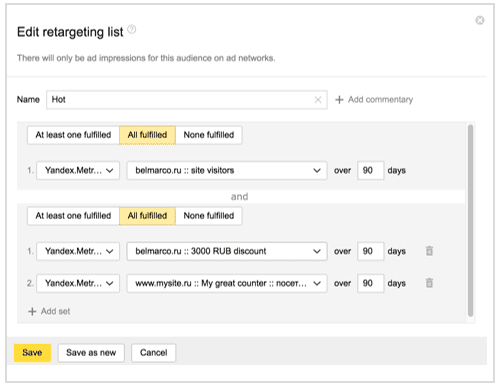
Task: Click the plus icon for Add set
Action: pyautogui.click(x=32, y=311)
